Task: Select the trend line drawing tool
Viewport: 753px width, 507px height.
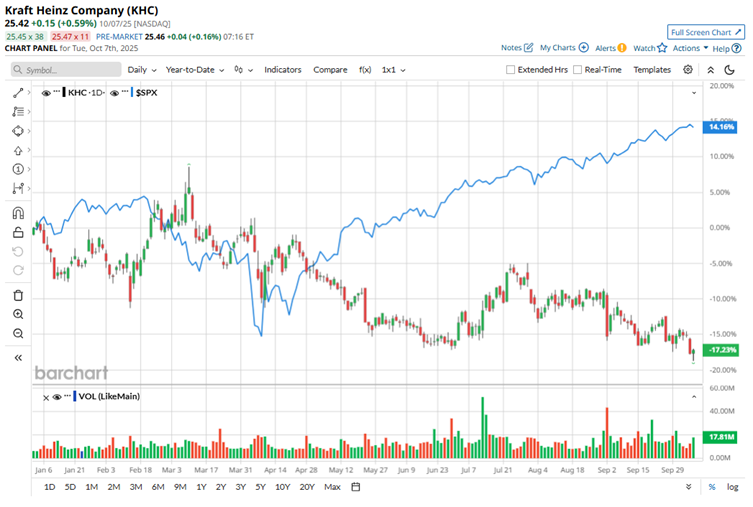Action: tap(18, 93)
